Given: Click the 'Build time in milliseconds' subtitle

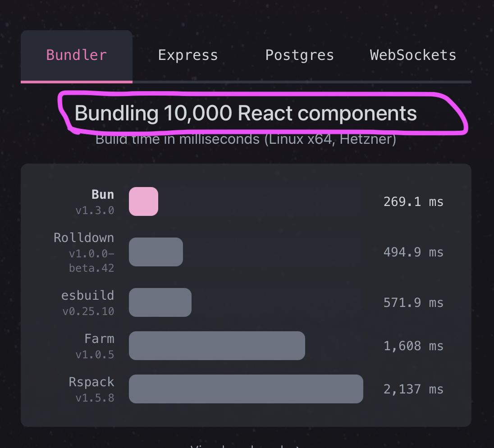Looking at the screenshot, I should (246, 139).
